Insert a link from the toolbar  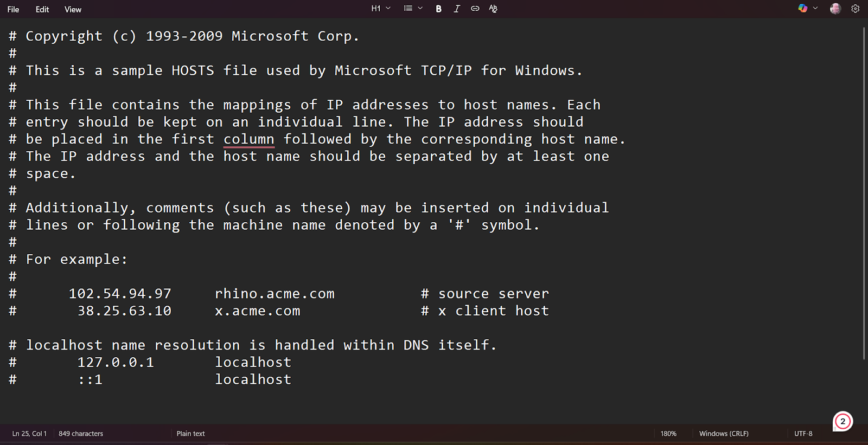pyautogui.click(x=475, y=9)
